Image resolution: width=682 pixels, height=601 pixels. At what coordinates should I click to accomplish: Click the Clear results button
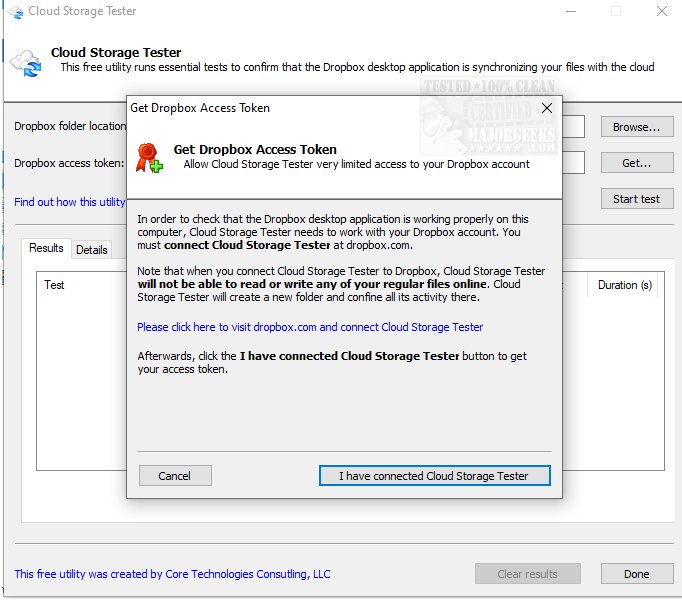click(527, 574)
